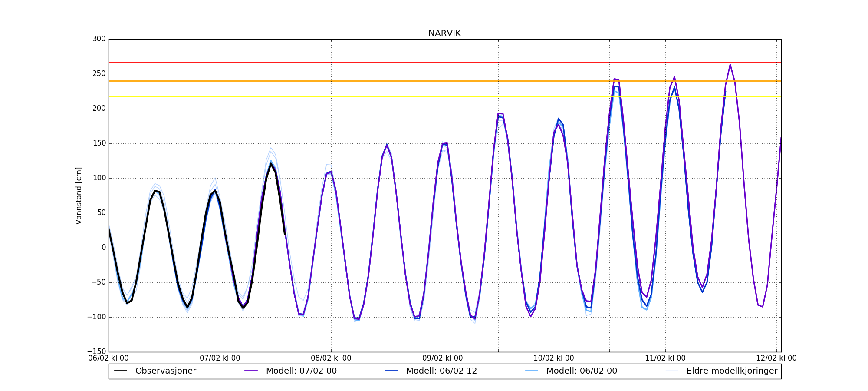Screen dimensions: 868x391
Task: Click the dark blue Modell: 06/02 12 legend line
Action: [x=391, y=371]
